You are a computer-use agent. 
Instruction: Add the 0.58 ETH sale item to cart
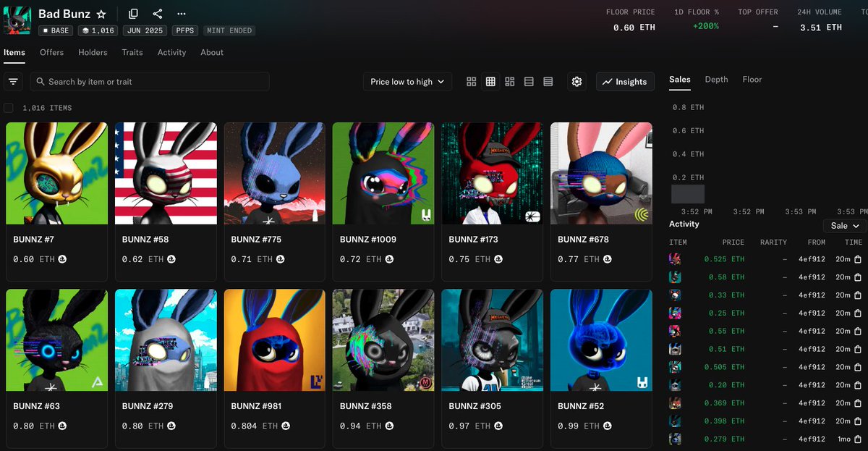click(858, 277)
